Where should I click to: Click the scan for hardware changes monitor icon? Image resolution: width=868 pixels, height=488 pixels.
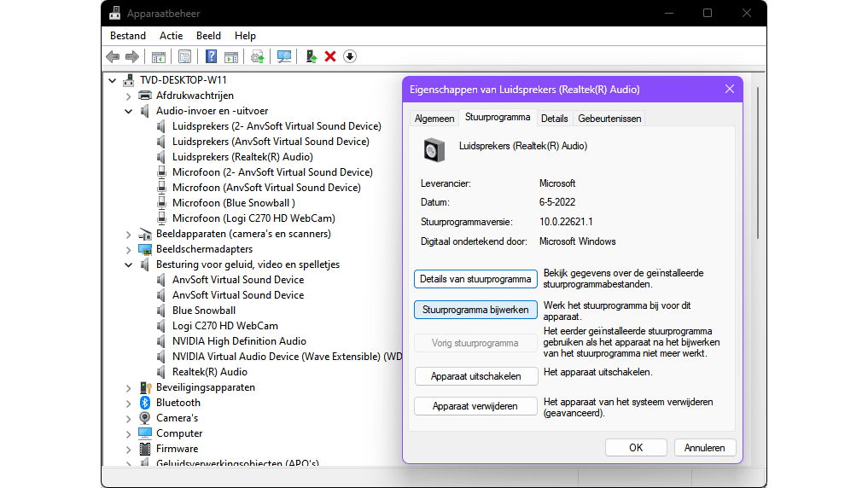point(284,56)
